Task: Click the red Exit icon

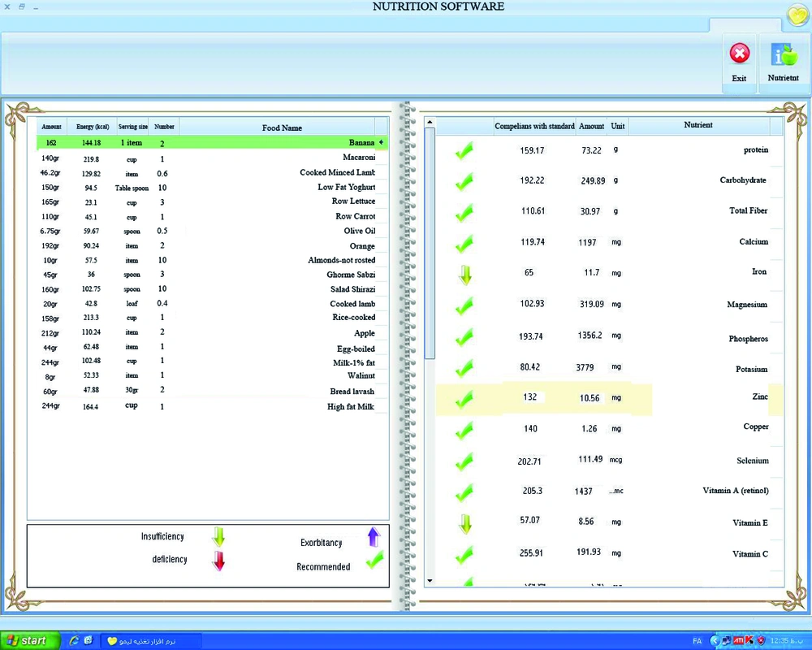Action: (x=740, y=54)
